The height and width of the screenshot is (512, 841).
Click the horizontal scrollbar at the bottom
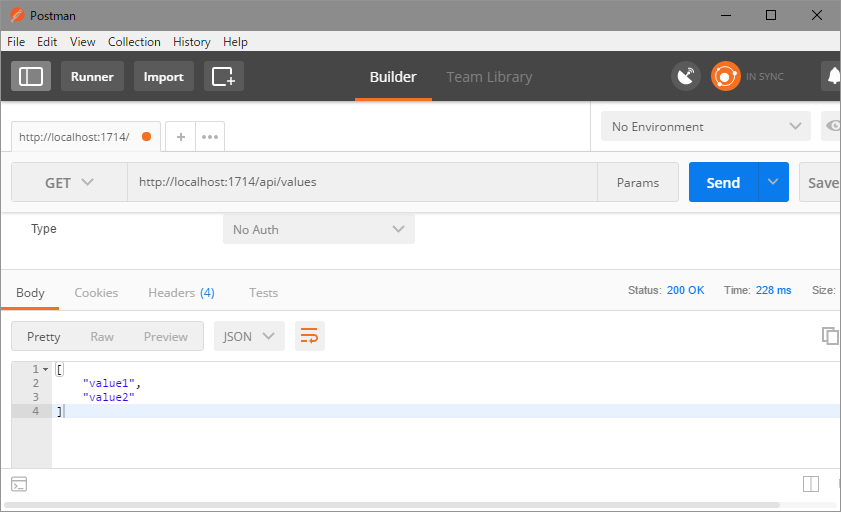point(392,505)
